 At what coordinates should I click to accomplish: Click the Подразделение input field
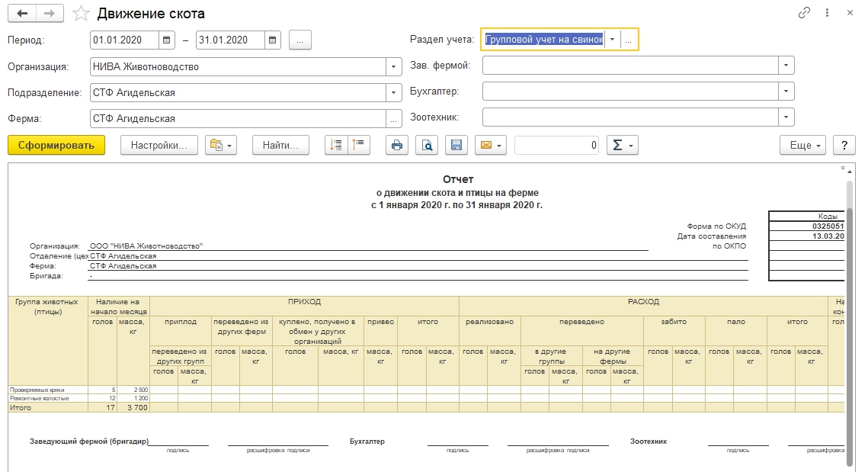(x=238, y=92)
